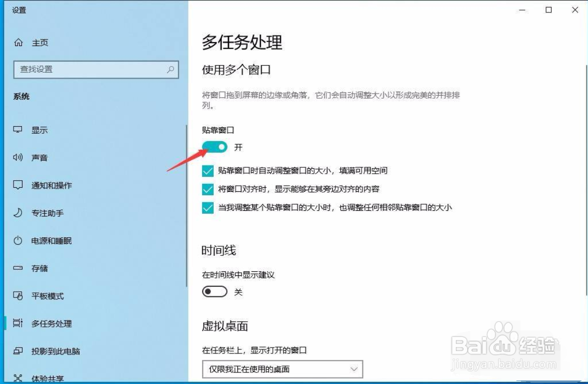Click the Tablet mode icon
Image resolution: width=588 pixels, height=384 pixels.
click(18, 296)
